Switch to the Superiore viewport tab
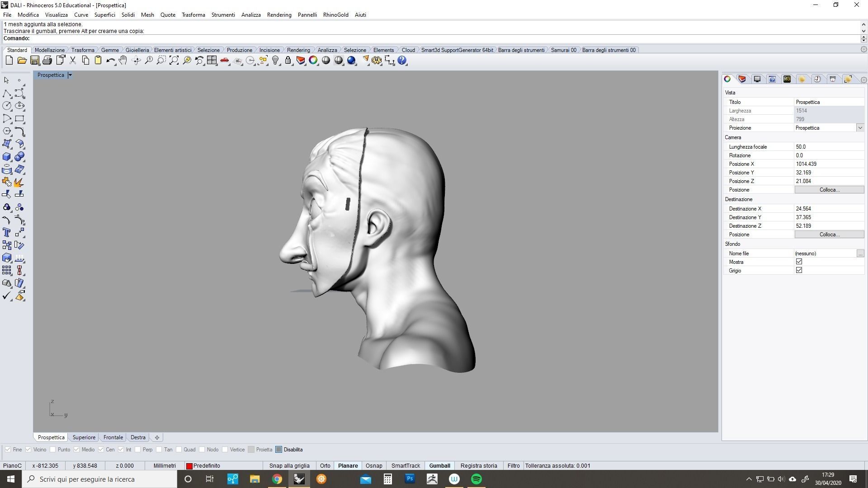The height and width of the screenshot is (488, 868). [84, 437]
